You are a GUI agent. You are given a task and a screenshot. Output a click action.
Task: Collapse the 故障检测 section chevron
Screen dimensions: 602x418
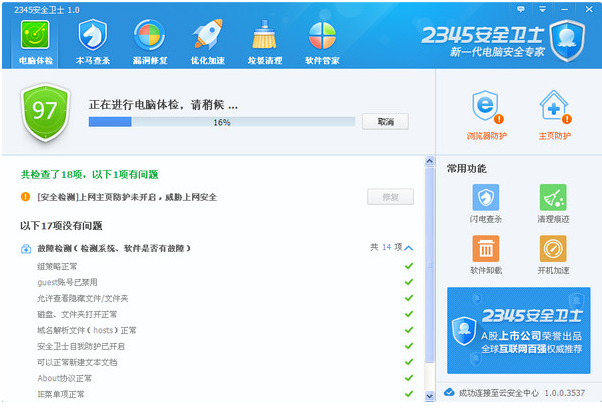point(408,247)
